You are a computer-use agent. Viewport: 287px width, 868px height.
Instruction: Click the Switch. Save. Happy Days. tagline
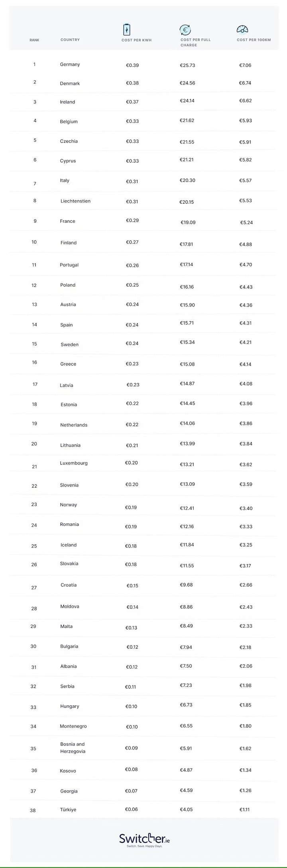[x=144, y=846]
